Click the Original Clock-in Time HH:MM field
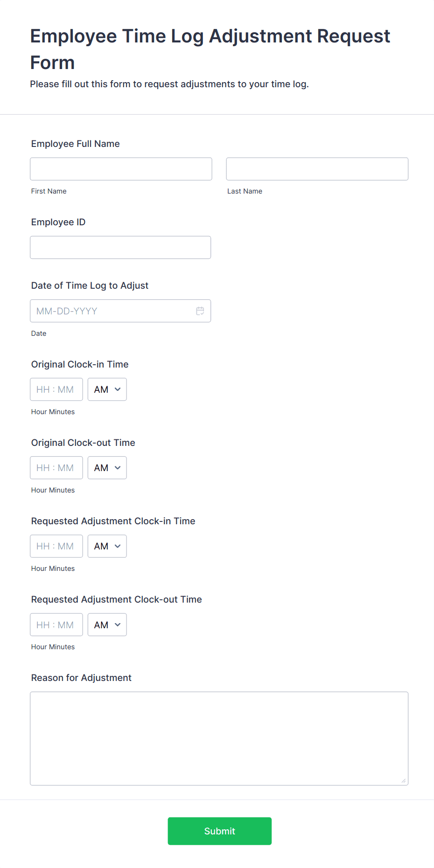434x868 pixels. (x=56, y=389)
